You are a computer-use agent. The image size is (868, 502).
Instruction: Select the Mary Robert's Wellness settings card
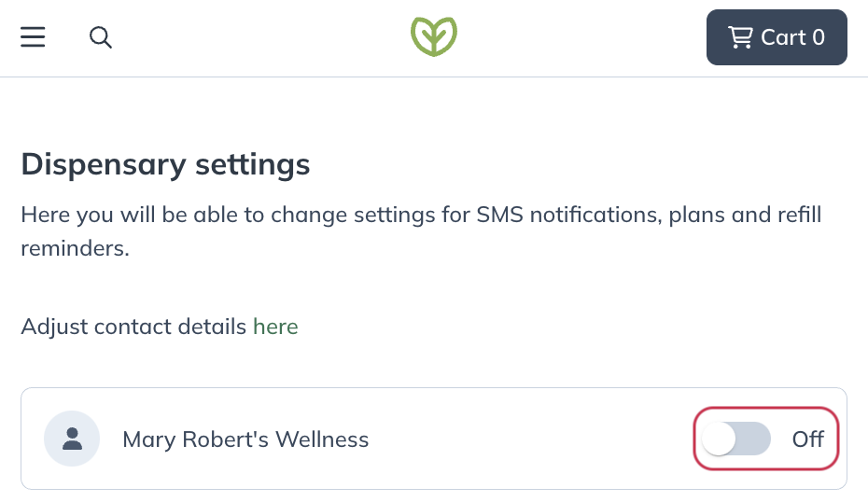[x=434, y=439]
